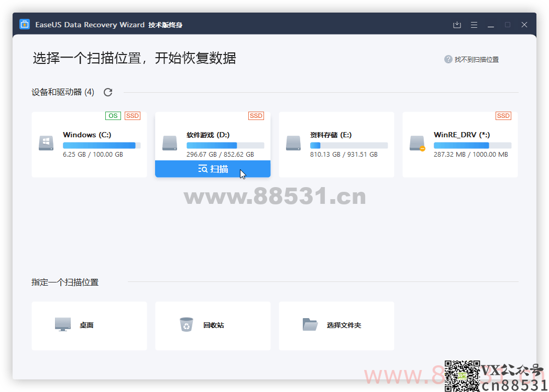Click the refresh drives icon

click(x=108, y=92)
